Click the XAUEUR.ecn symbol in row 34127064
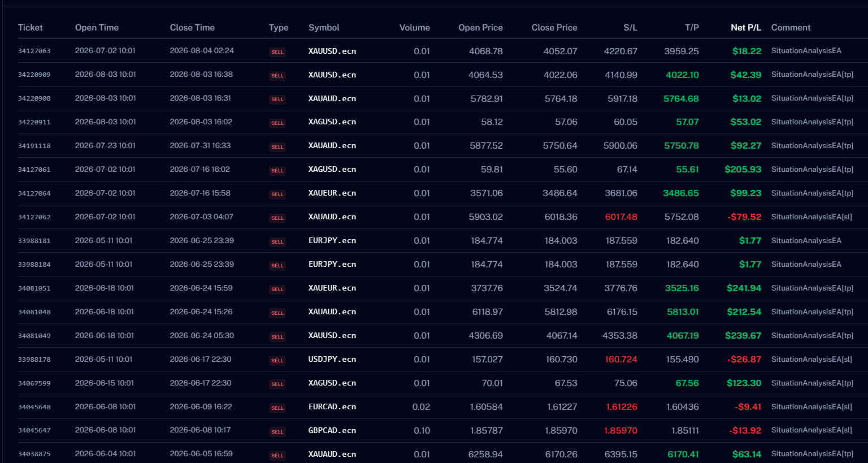The image size is (868, 463). pos(332,193)
